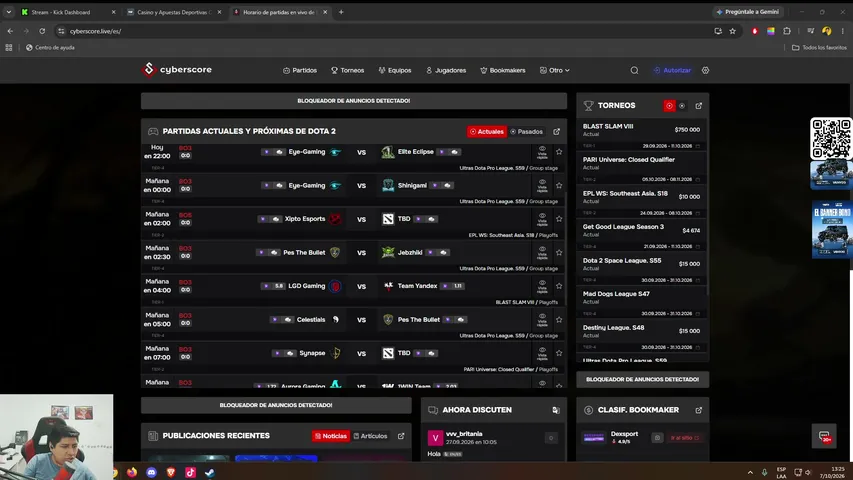This screenshot has height=480, width=853.
Task: Open the Bookmakers menu item
Action: (503, 70)
